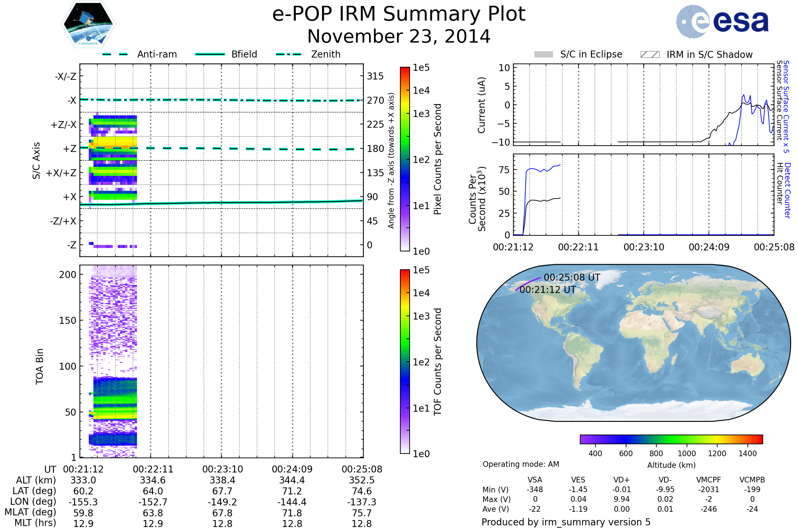Click the VSA column header
The height and width of the screenshot is (532, 798).
[535, 480]
